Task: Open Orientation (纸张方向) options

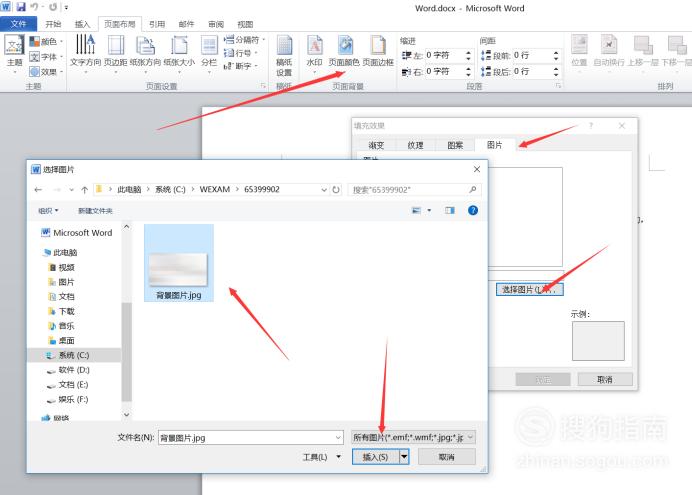Action: tap(145, 51)
